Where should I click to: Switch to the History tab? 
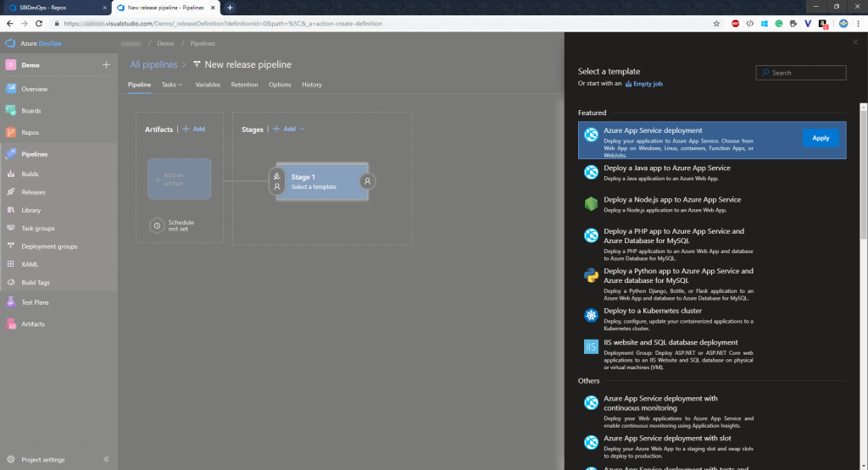(x=312, y=85)
